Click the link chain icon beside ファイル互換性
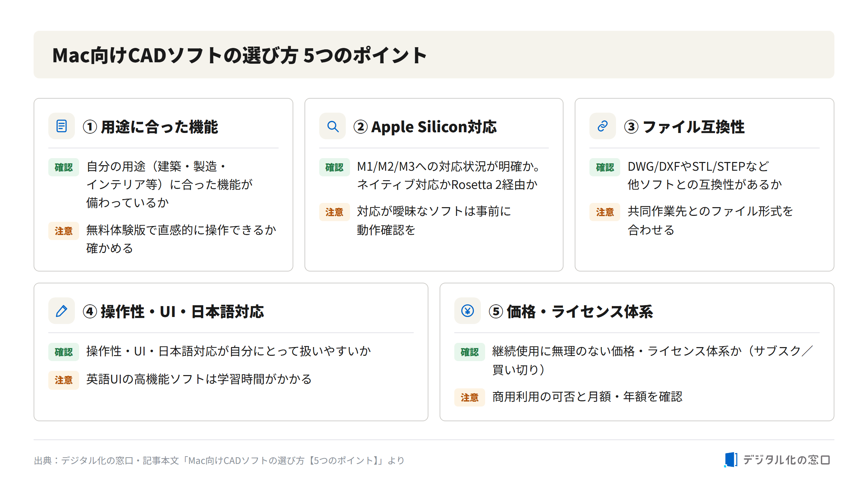Image resolution: width=868 pixels, height=501 pixels. click(603, 126)
